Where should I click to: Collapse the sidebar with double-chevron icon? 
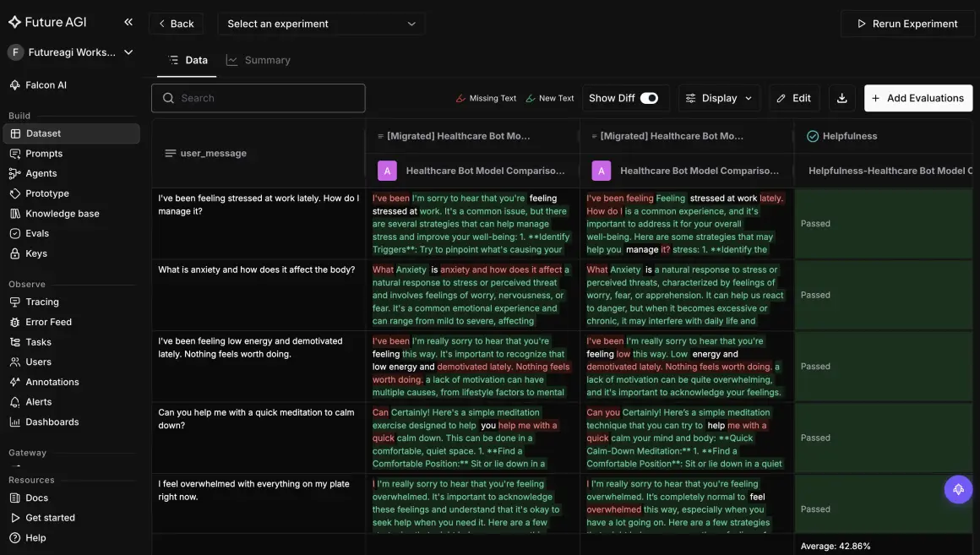[128, 22]
